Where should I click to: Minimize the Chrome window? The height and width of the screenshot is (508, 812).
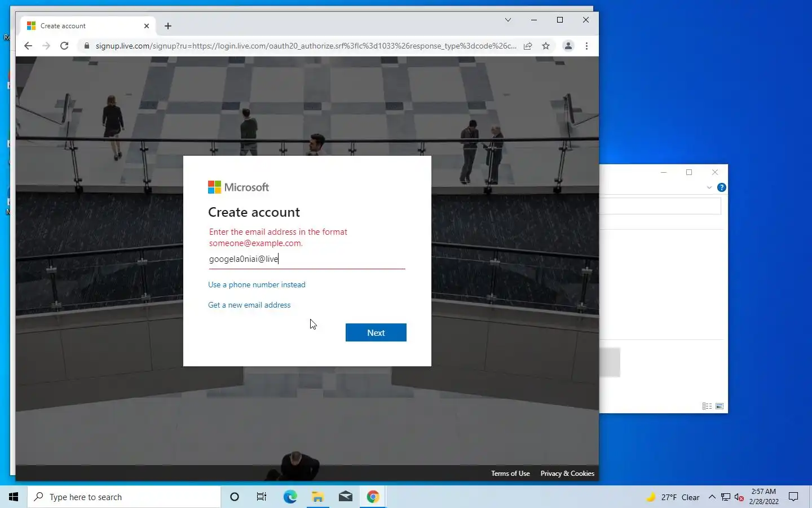534,20
